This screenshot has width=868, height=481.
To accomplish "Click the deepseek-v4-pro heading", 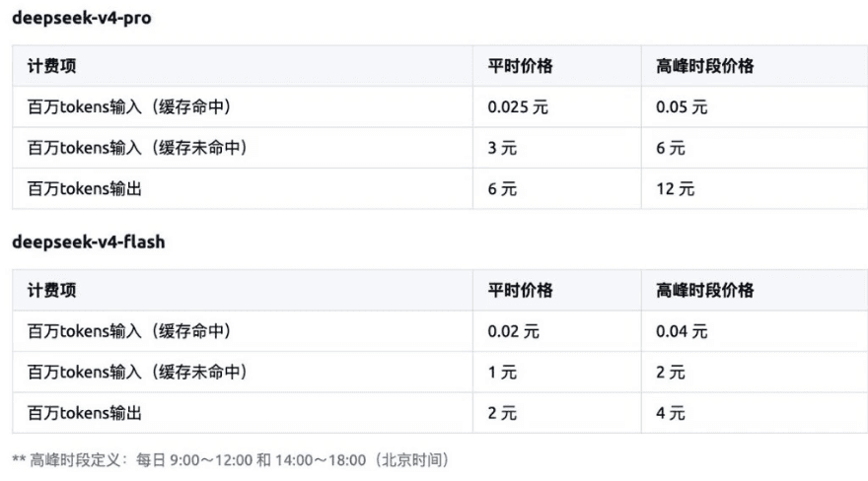I will click(81, 18).
